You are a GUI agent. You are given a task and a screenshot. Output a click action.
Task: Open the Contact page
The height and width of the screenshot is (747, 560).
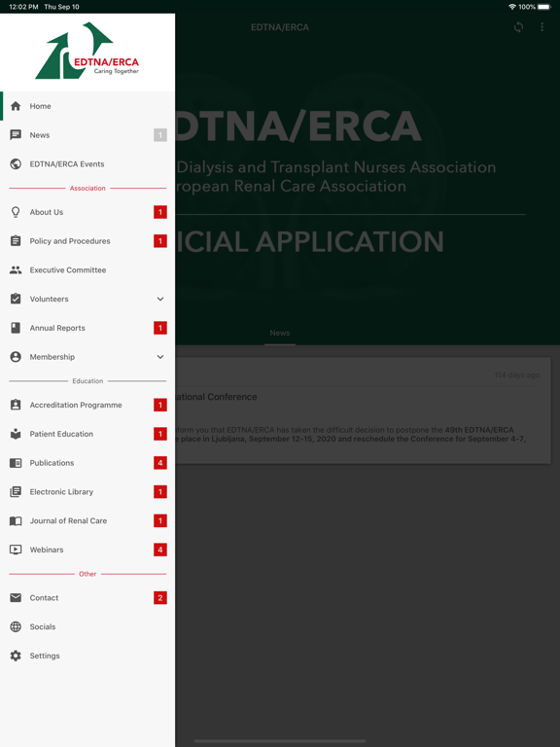(x=87, y=597)
